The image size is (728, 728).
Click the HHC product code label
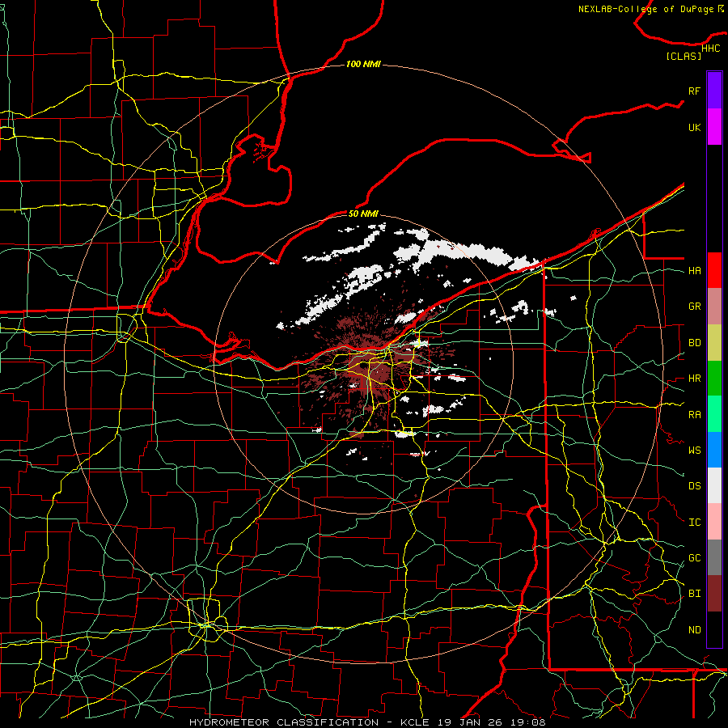click(x=710, y=49)
